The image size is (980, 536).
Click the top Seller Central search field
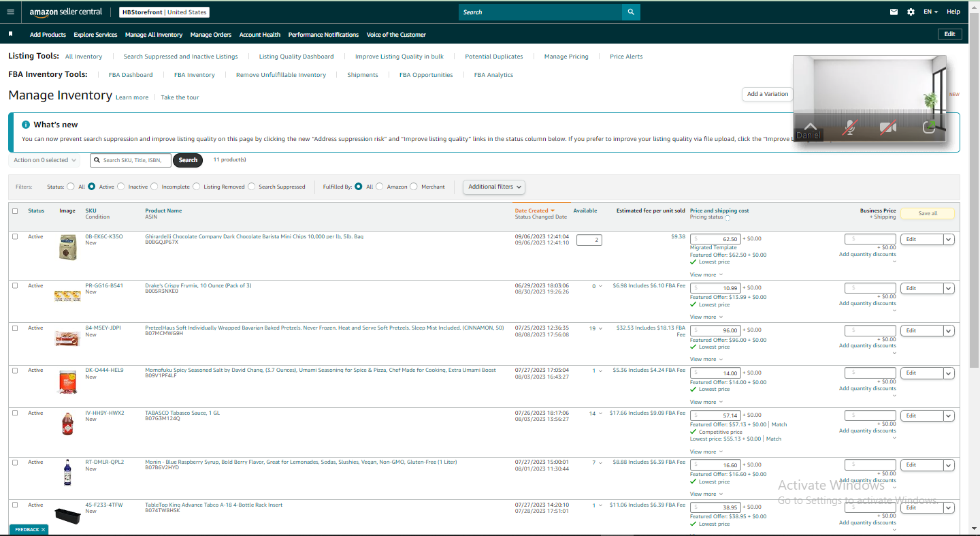(x=540, y=12)
